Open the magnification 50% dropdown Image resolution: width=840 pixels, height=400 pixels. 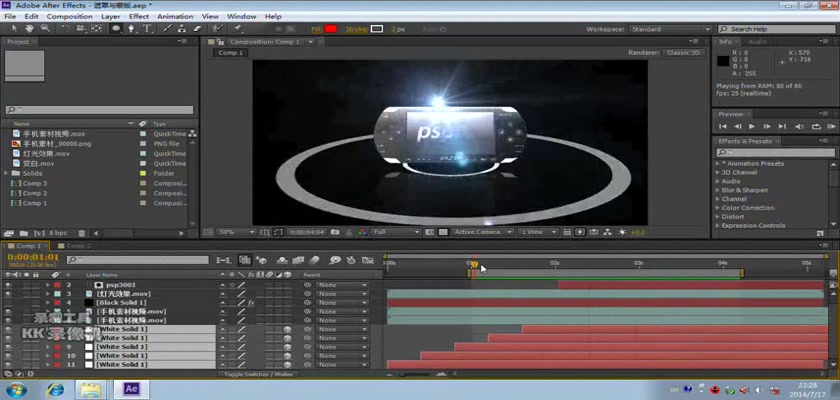click(x=236, y=232)
